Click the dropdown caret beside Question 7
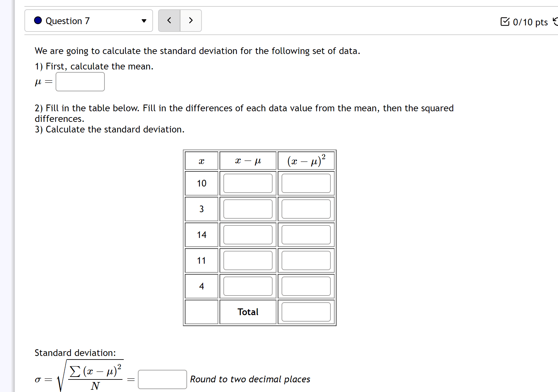This screenshot has width=558, height=392. [144, 21]
